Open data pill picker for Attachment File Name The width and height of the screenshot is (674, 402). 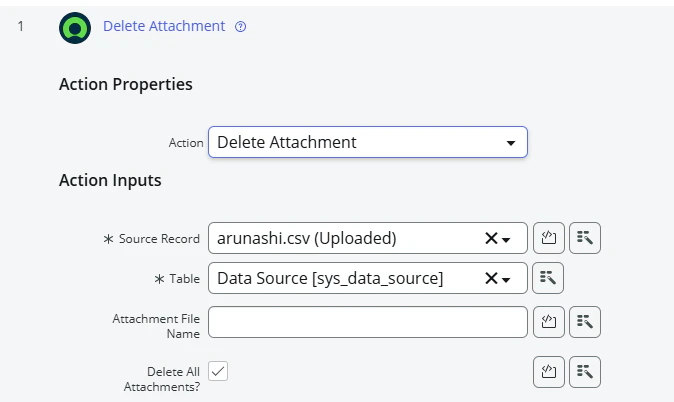tap(585, 322)
